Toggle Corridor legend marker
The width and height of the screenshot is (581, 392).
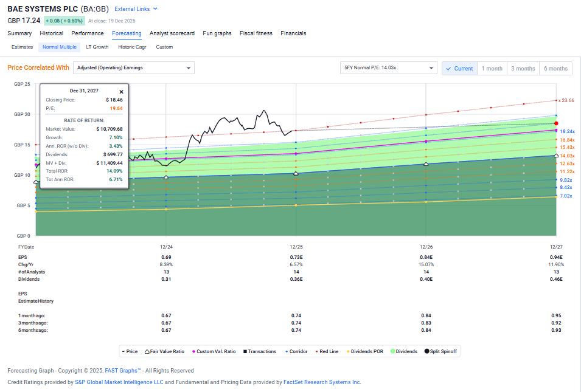click(285, 351)
